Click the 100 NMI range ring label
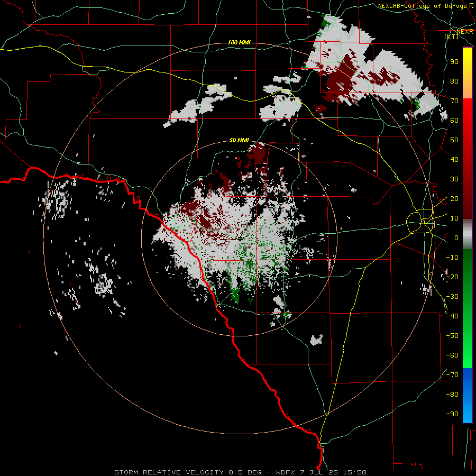Image resolution: width=476 pixels, height=476 pixels. (239, 42)
